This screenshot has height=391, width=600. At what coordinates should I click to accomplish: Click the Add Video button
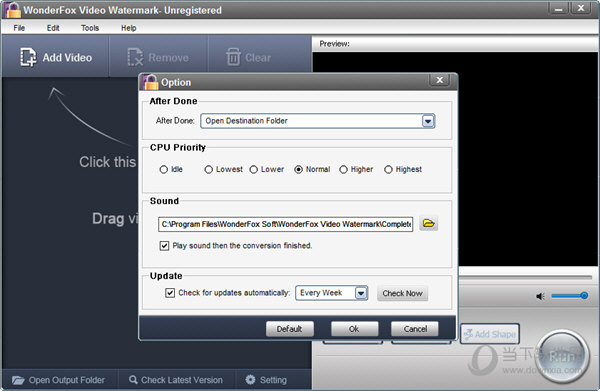point(56,57)
